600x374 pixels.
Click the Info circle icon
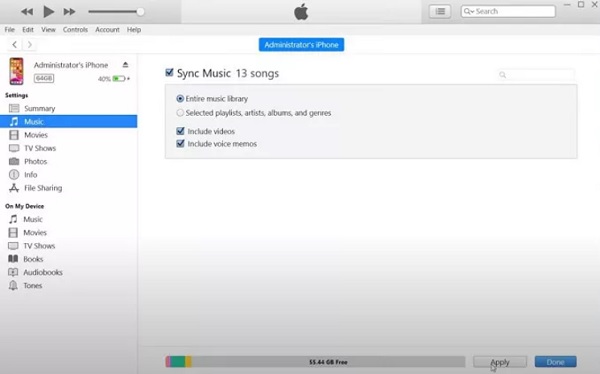coord(14,175)
